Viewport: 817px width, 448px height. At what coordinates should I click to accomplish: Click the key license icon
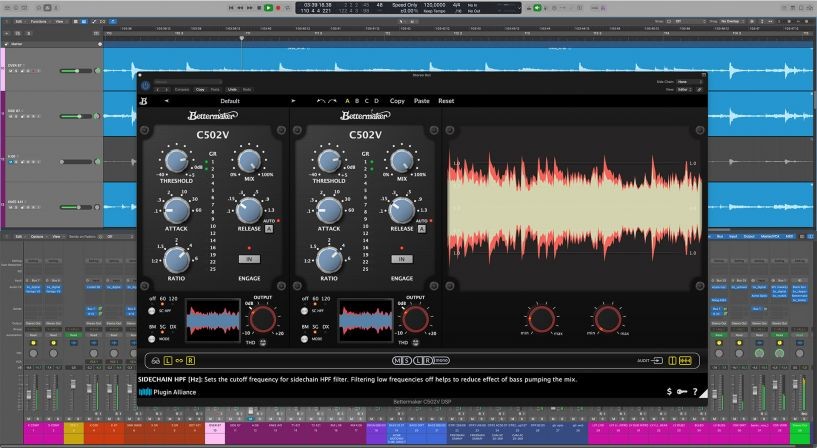point(681,391)
